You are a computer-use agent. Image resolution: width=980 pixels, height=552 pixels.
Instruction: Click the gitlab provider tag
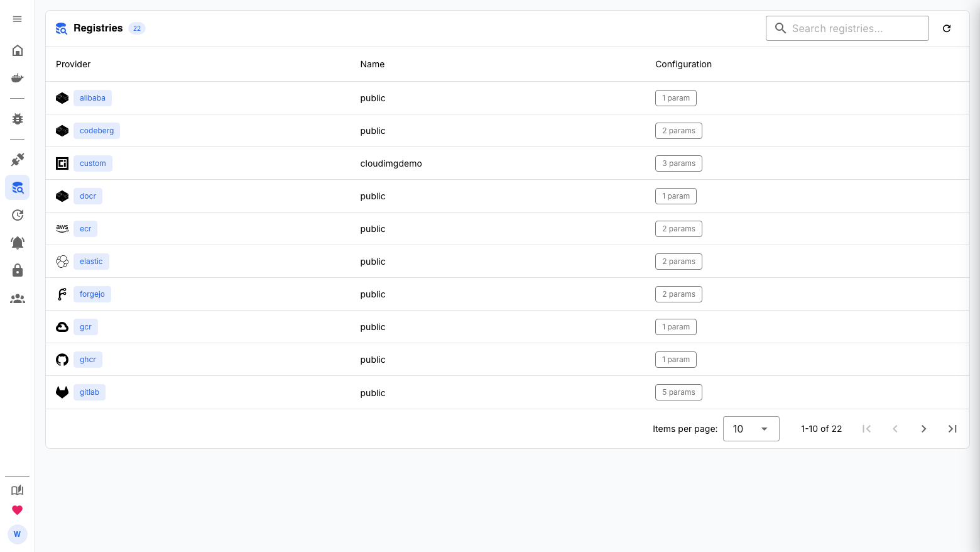pos(89,392)
